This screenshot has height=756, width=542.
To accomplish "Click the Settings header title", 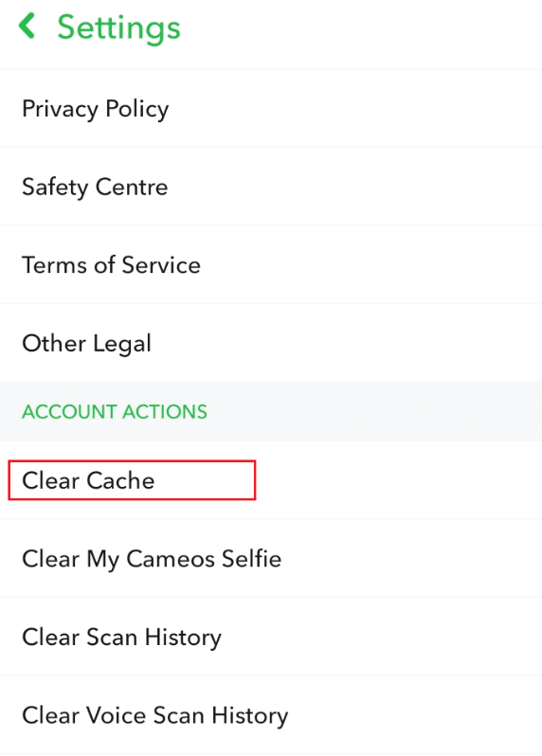I will [118, 28].
